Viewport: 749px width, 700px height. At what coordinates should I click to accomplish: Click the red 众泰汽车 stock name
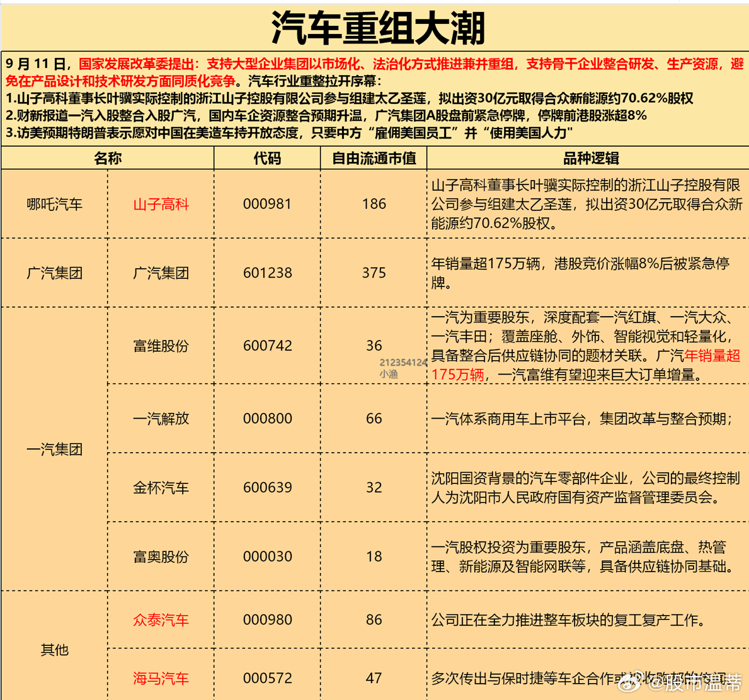tap(161, 620)
